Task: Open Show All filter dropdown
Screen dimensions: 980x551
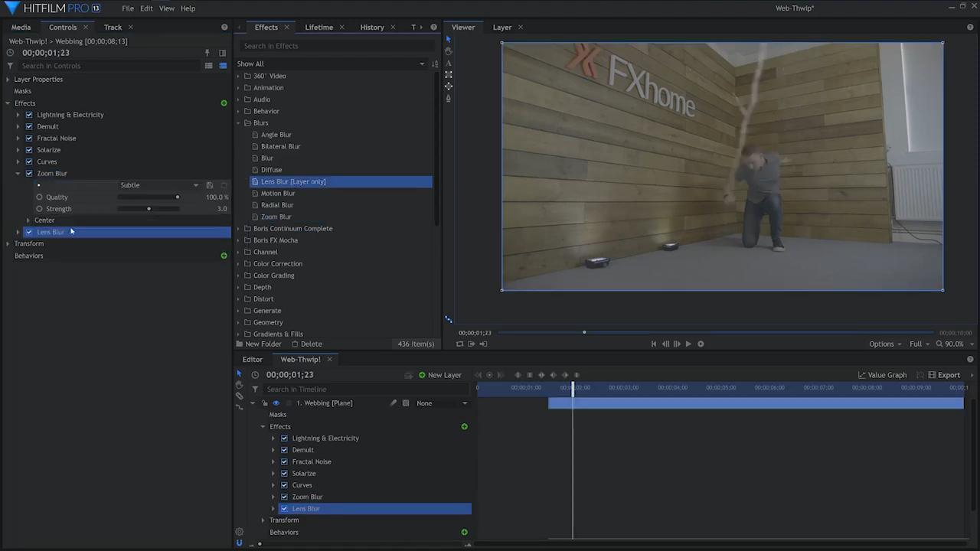Action: [x=331, y=64]
